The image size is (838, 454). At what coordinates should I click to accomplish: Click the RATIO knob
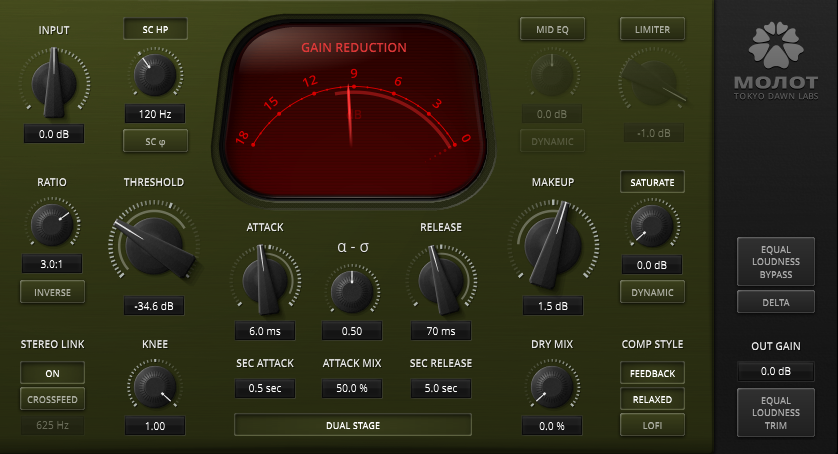tap(52, 225)
